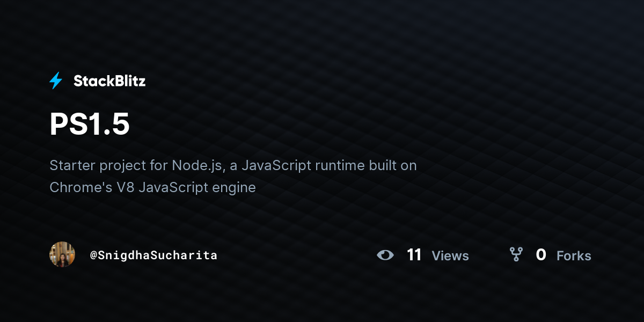This screenshot has height=322, width=644.
Task: Open the PS1.5 project title
Action: coord(90,124)
